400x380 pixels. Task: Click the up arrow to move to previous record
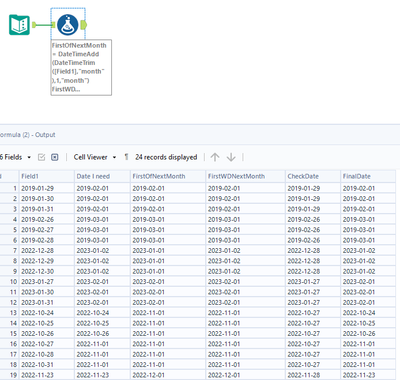point(215,157)
